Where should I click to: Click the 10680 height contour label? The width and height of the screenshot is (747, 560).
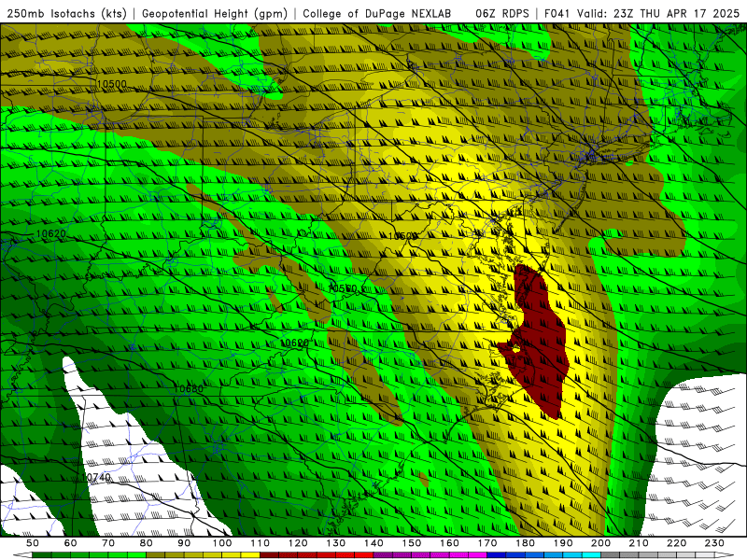189,389
